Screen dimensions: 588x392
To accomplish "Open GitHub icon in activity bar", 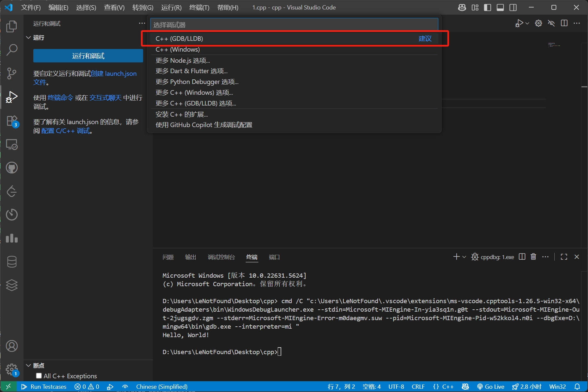I will [12, 168].
